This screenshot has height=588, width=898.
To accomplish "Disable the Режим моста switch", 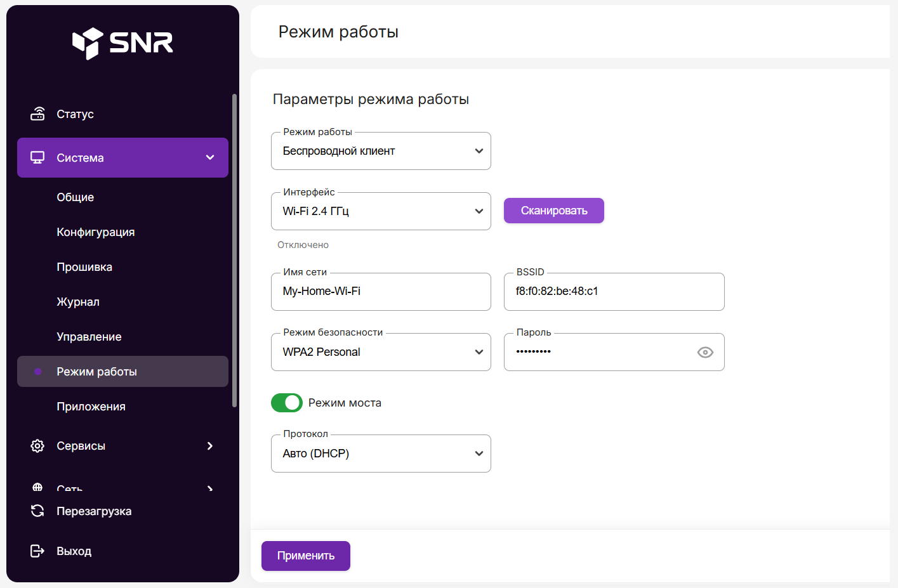I will tap(287, 403).
